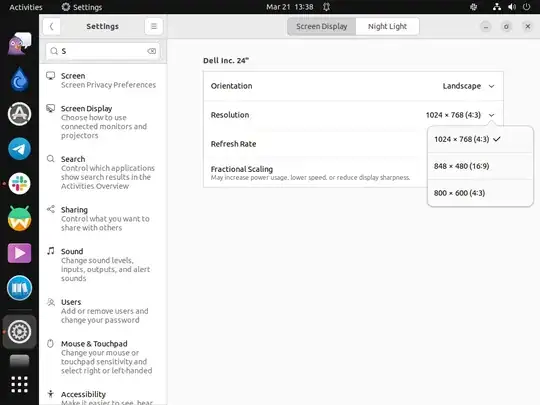
Task: Select 848 × 480 (16:9) resolution
Action: pos(480,166)
